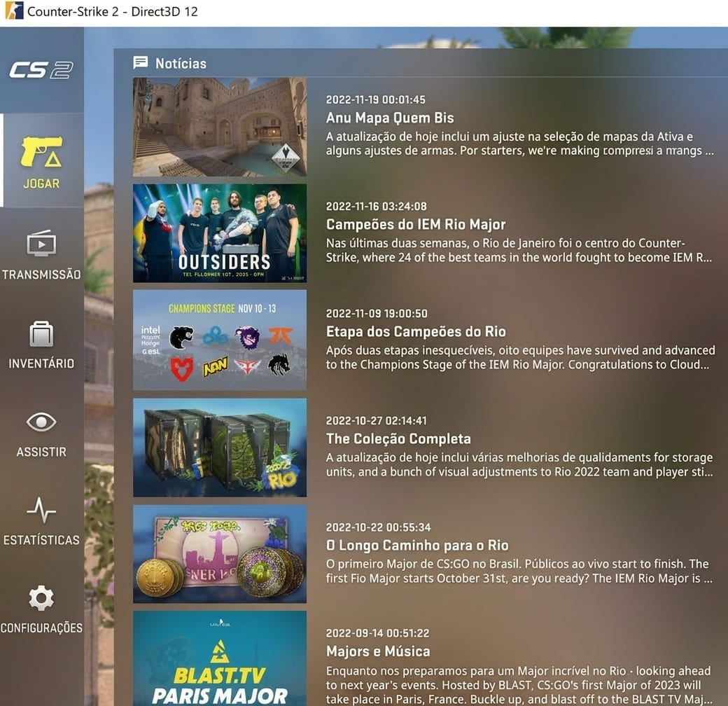Click the Notícias chat bubble icon

tap(140, 63)
